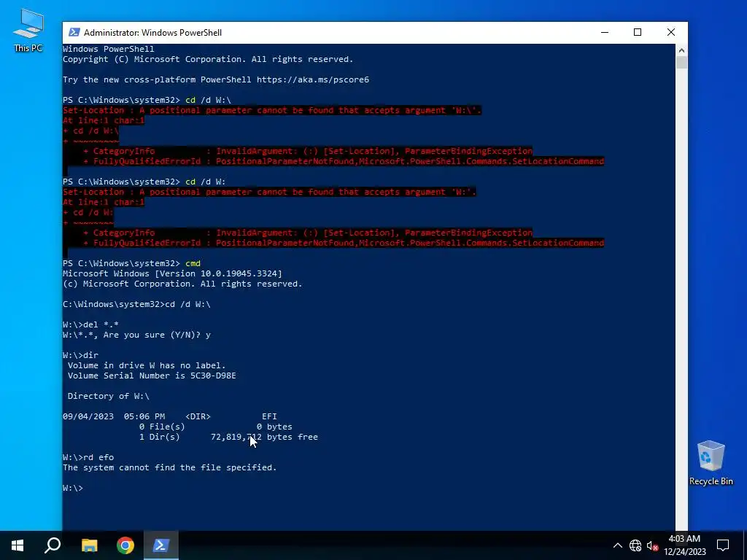Click the 'del *.*' command line
This screenshot has height=560, width=747.
tap(91, 324)
